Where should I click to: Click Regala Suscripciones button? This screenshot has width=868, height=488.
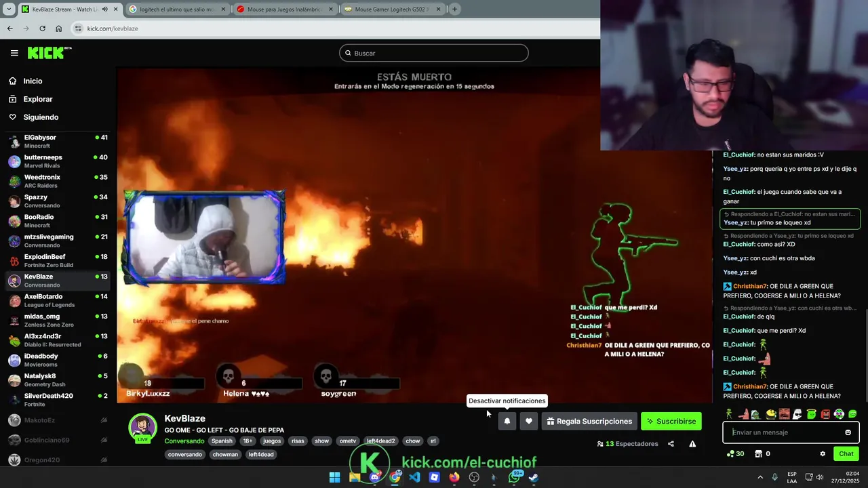point(589,421)
